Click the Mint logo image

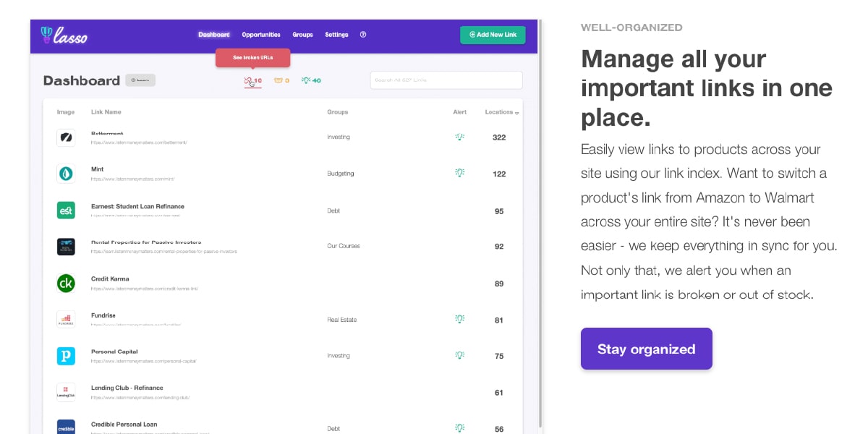point(66,174)
